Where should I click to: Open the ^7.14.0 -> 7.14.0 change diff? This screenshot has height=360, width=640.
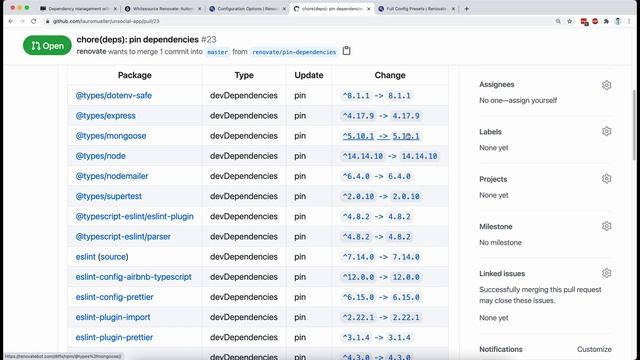point(381,257)
